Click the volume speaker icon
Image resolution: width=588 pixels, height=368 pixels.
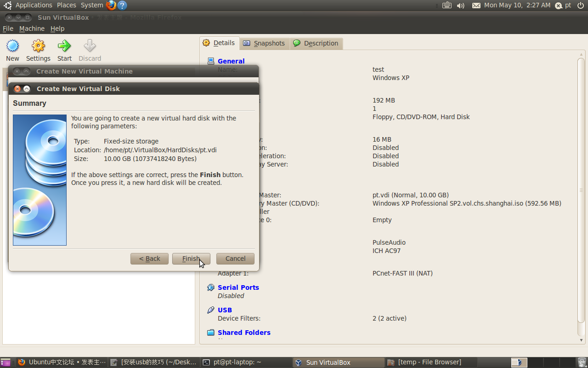(x=461, y=6)
